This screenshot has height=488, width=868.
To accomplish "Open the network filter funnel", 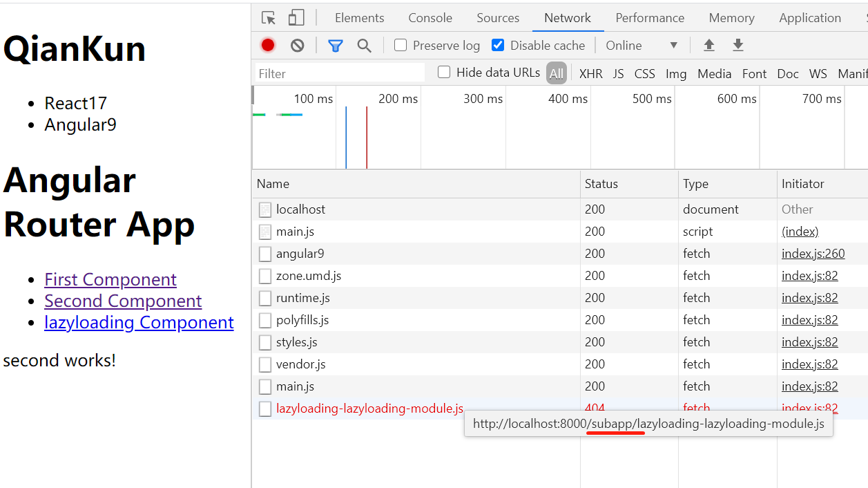I will pyautogui.click(x=336, y=45).
